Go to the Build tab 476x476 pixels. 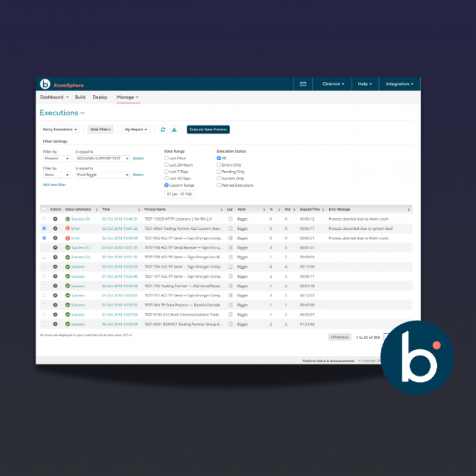(80, 97)
